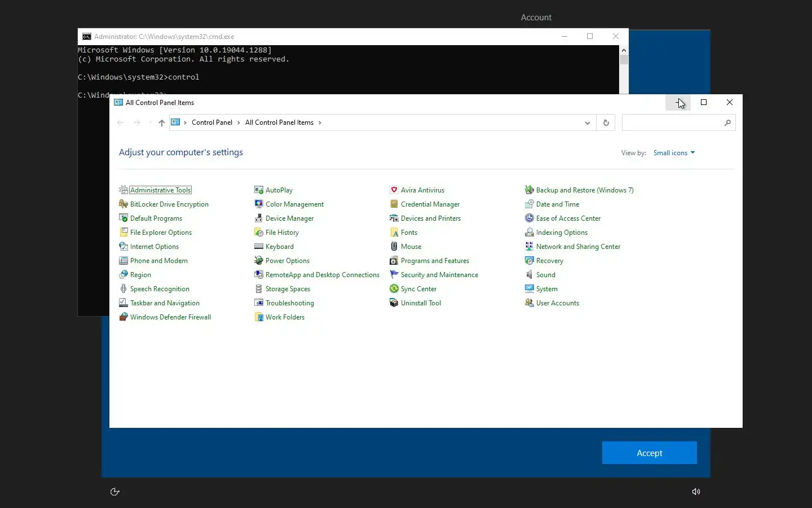The image size is (812, 508).
Task: Click the AutoPlay icon
Action: coord(259,190)
